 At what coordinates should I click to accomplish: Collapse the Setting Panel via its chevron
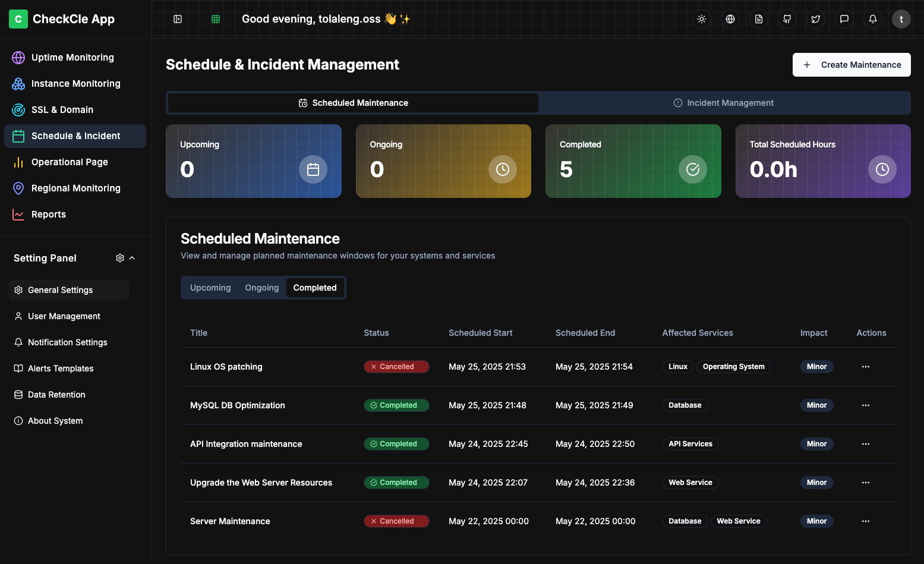pos(132,257)
